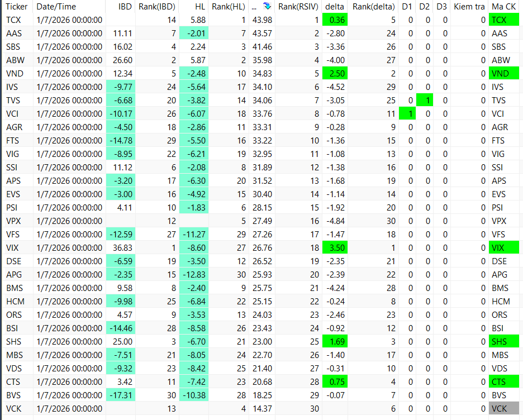Screen dimensions: 523x420
Task: Click the D1 column header
Action: (x=407, y=6)
